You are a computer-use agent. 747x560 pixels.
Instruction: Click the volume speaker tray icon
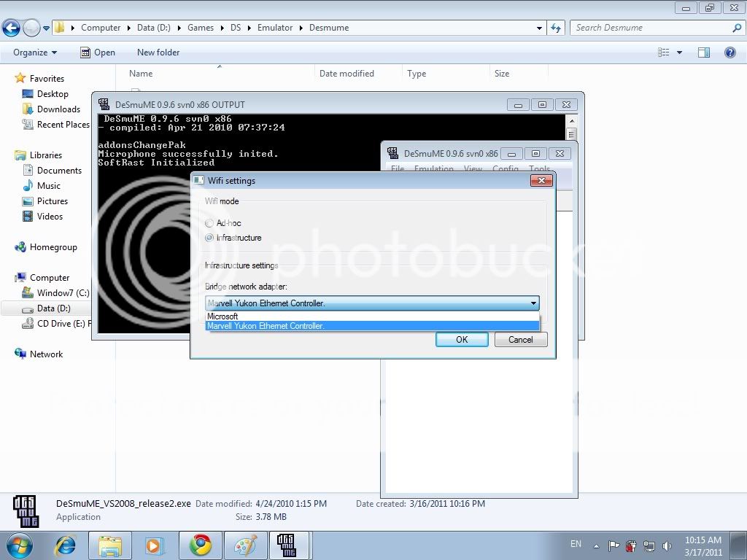(x=666, y=545)
